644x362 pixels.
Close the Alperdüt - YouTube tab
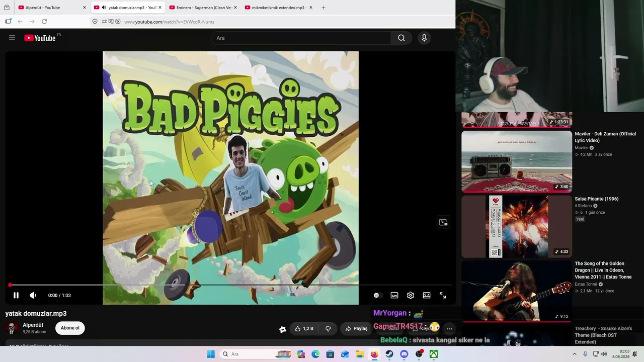tap(85, 8)
